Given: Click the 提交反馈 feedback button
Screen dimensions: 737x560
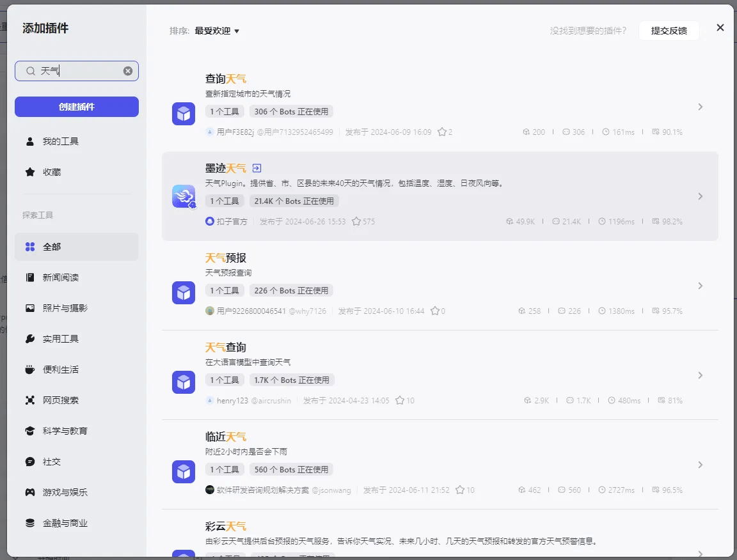Looking at the screenshot, I should point(669,30).
